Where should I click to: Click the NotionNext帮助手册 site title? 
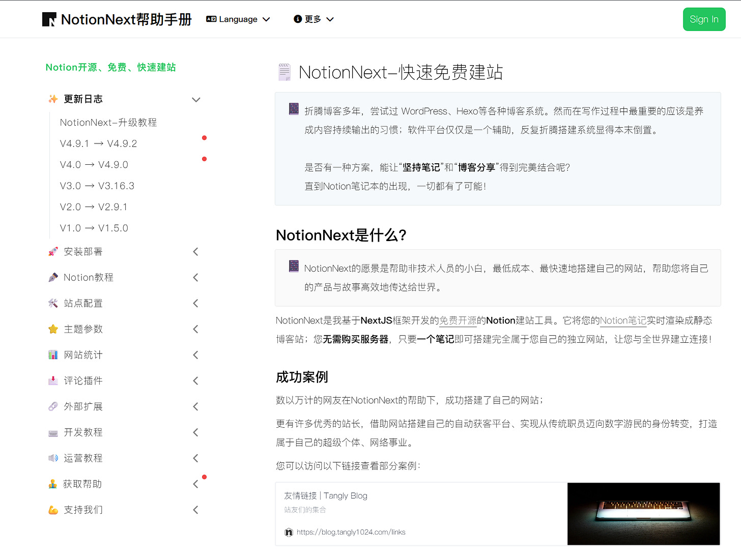point(126,19)
